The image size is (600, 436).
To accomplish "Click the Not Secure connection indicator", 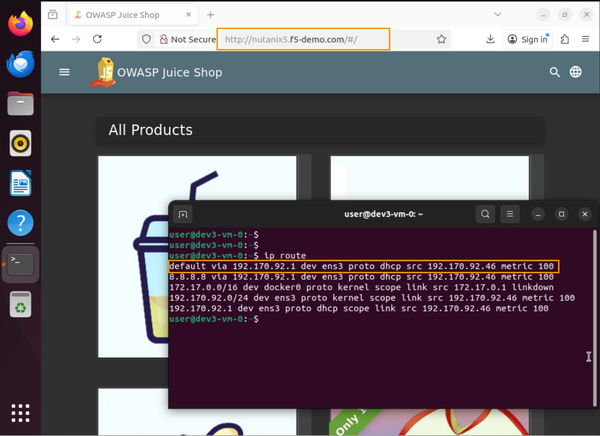I will point(186,39).
